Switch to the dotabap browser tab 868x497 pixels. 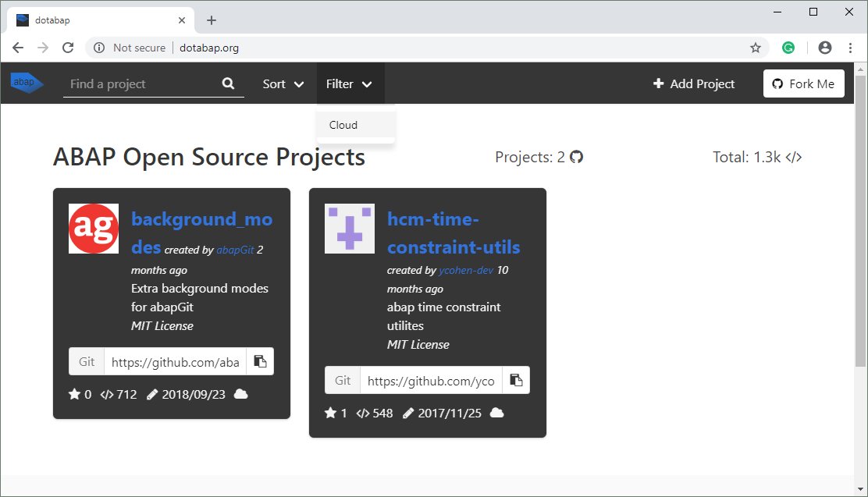tap(101, 20)
